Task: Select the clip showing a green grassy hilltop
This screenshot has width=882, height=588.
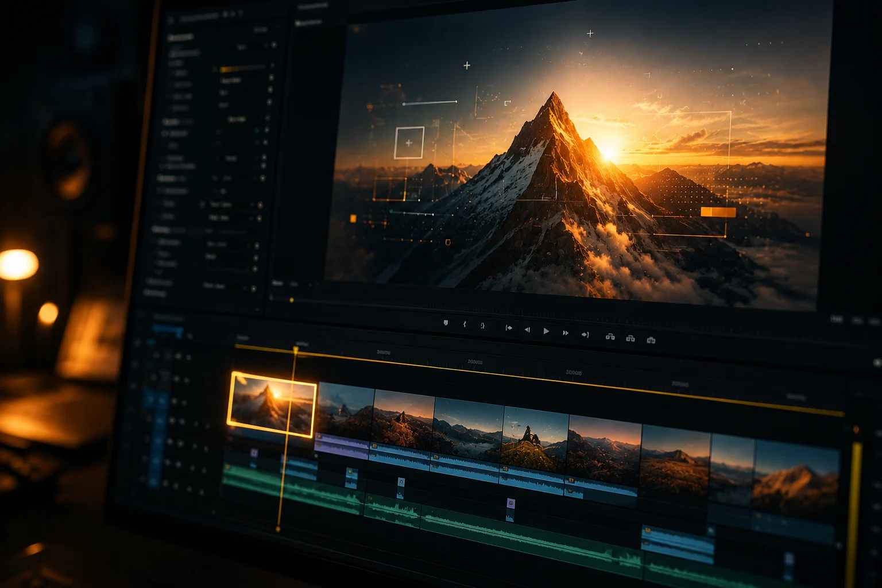Action: 536,439
